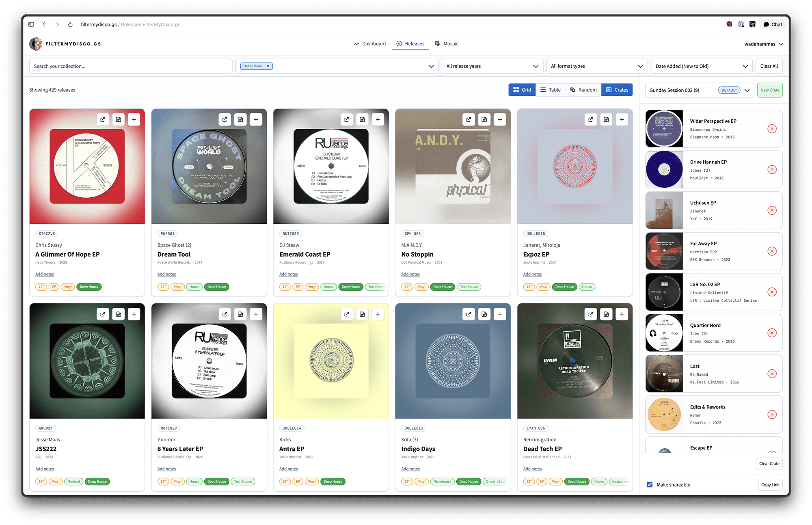Screen dimensions: 812x525
Task: Open notes icon on Expoz EP card
Action: (x=606, y=119)
